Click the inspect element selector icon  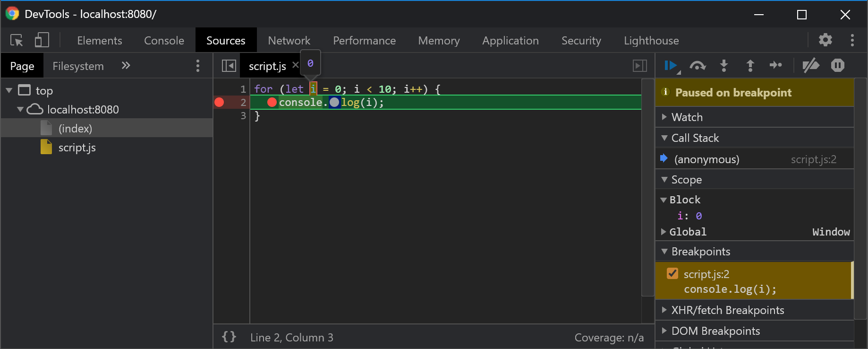tap(17, 41)
